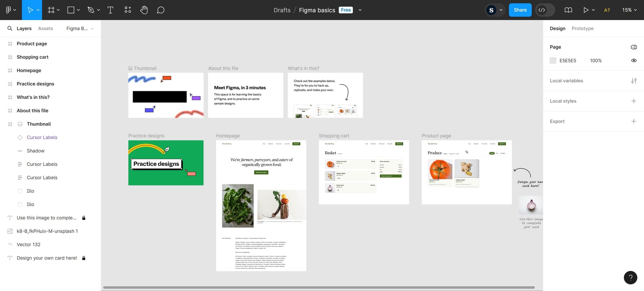
Task: Unlock the 'Design your own card here!' layer
Action: 84,258
